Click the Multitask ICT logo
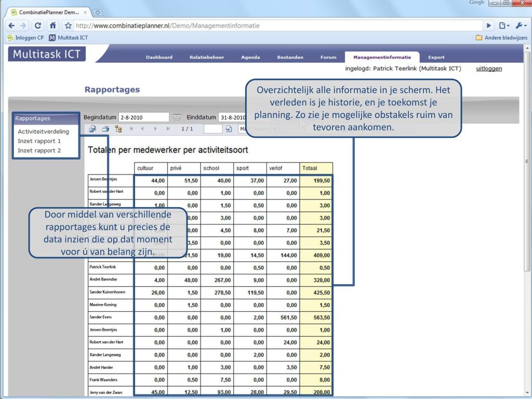Viewport: 532px width, 399px height. pyautogui.click(x=47, y=54)
